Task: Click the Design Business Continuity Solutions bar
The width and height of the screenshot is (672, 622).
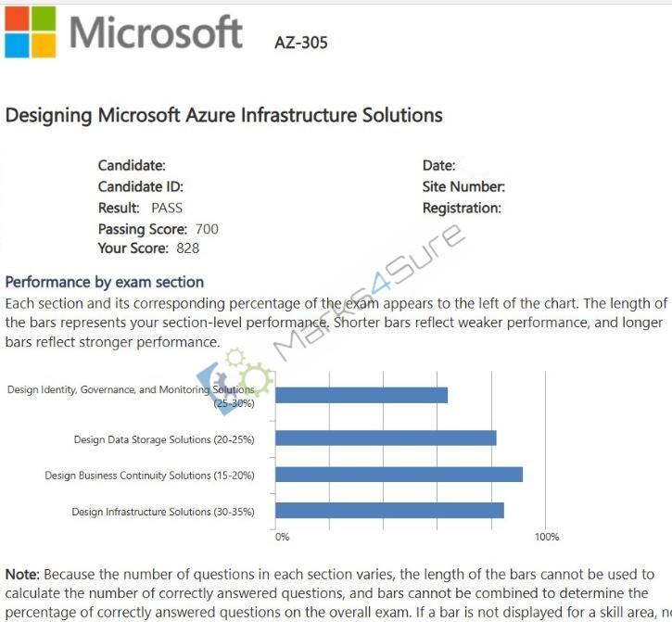Action: (399, 475)
